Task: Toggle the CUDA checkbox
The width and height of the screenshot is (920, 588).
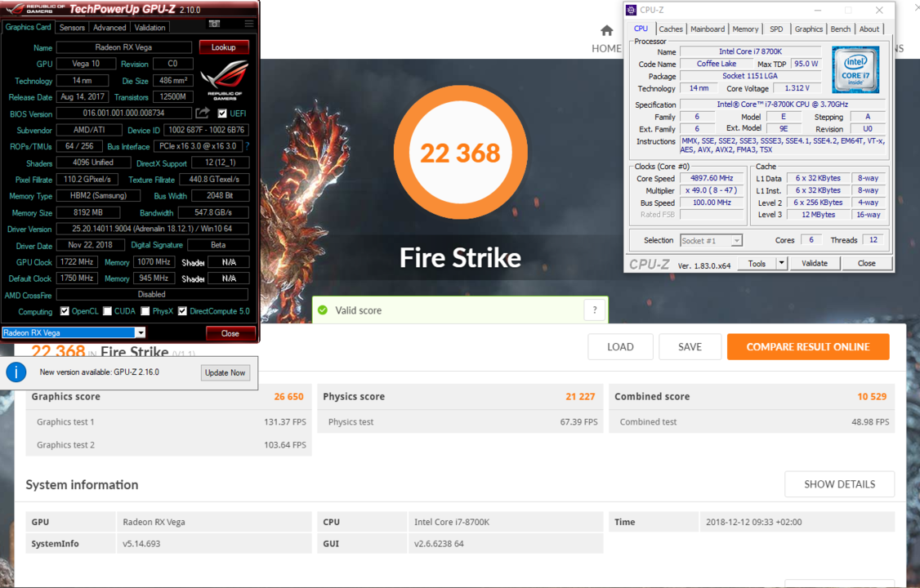Action: pos(107,311)
